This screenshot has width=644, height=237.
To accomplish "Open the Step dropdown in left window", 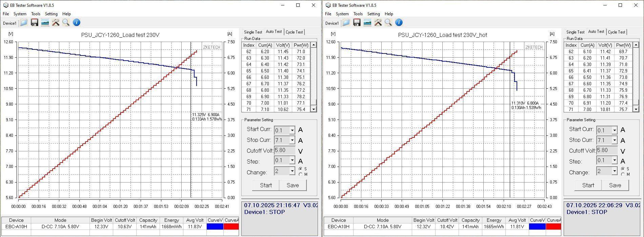I will pos(292,160).
